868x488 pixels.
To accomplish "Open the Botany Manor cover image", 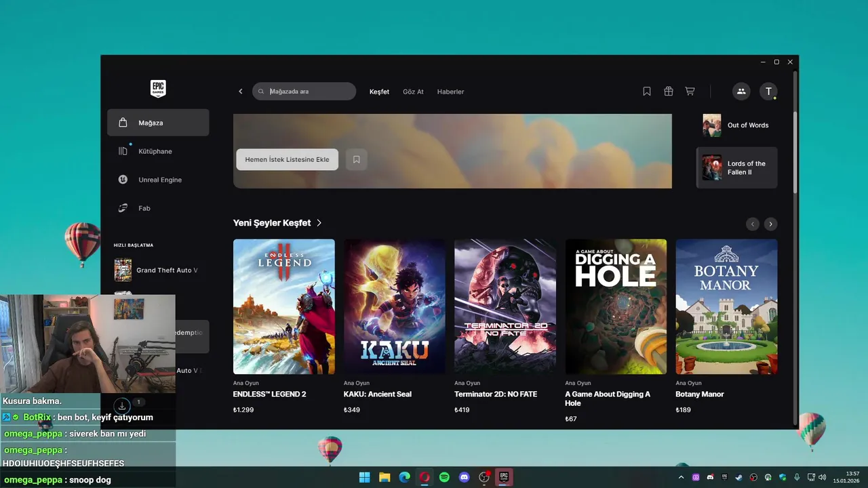I will pos(727,306).
